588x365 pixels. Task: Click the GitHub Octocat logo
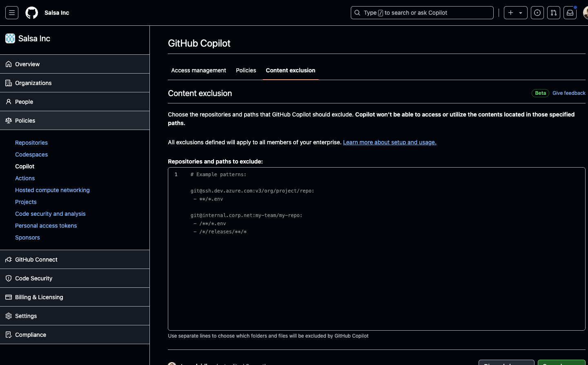click(x=32, y=13)
